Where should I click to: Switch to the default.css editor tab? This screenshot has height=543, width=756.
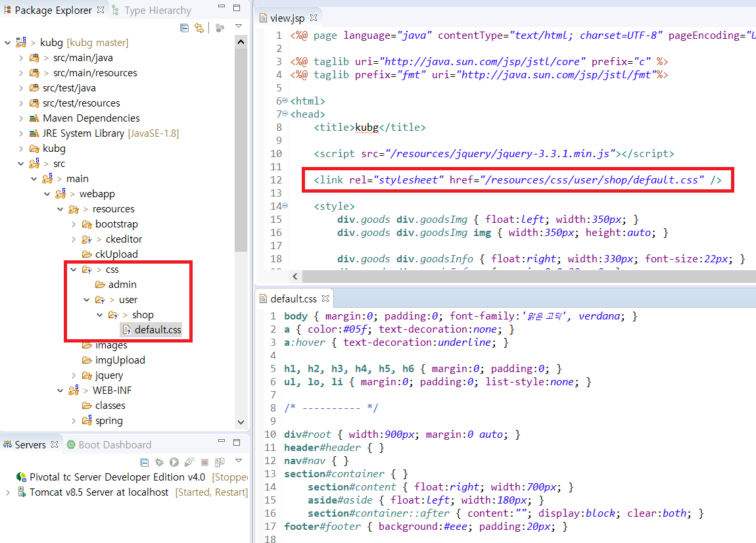pyautogui.click(x=294, y=298)
